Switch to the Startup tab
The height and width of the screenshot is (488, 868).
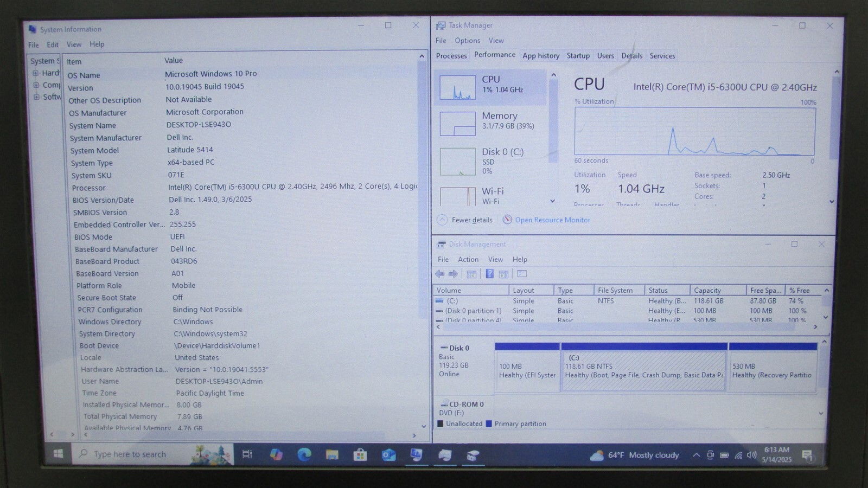pos(578,56)
